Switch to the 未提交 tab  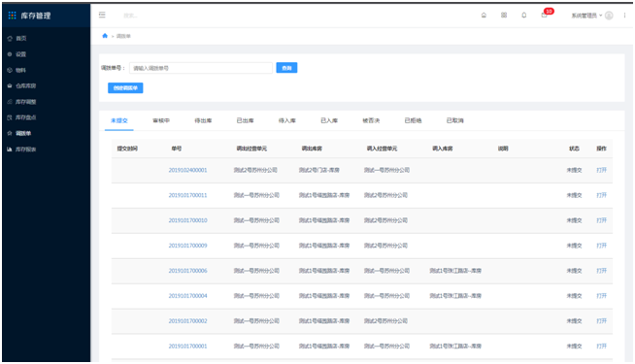119,120
